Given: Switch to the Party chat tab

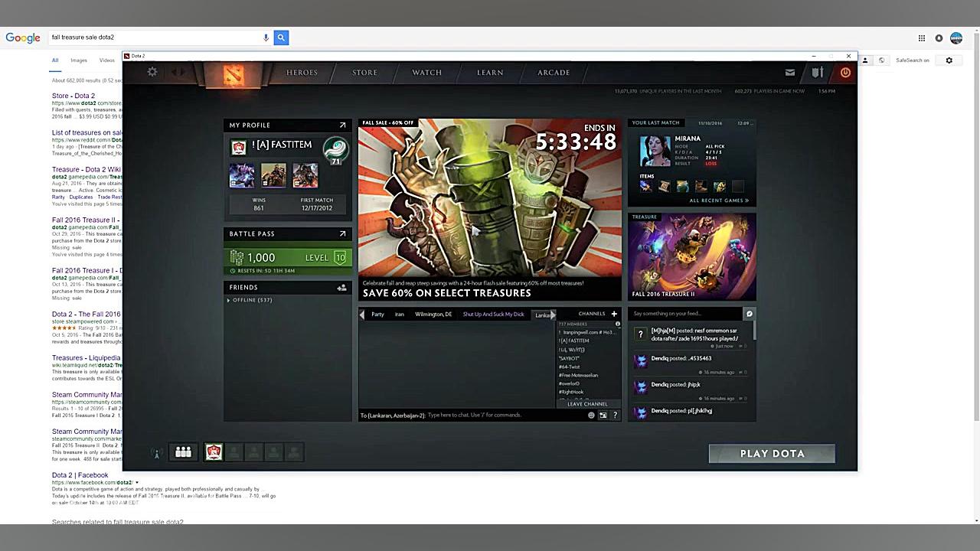Looking at the screenshot, I should 377,315.
